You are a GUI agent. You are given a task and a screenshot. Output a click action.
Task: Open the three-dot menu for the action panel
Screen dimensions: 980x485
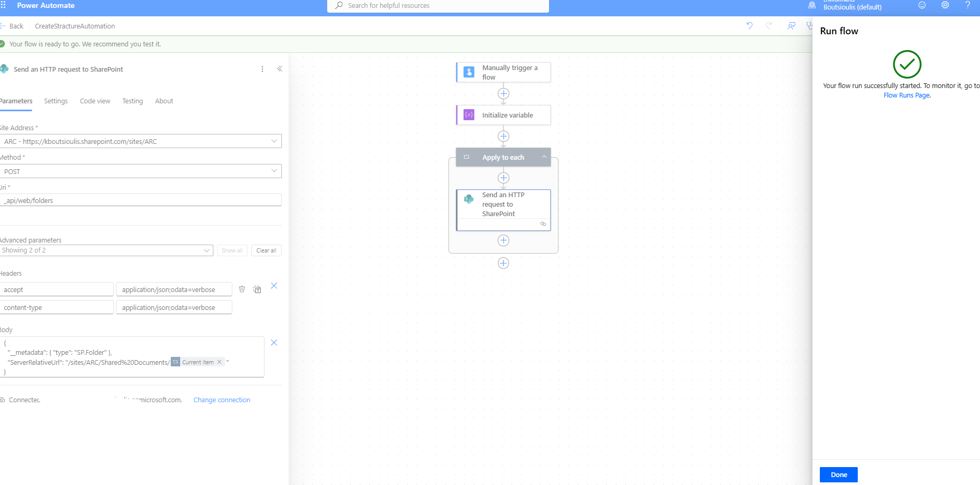point(262,69)
